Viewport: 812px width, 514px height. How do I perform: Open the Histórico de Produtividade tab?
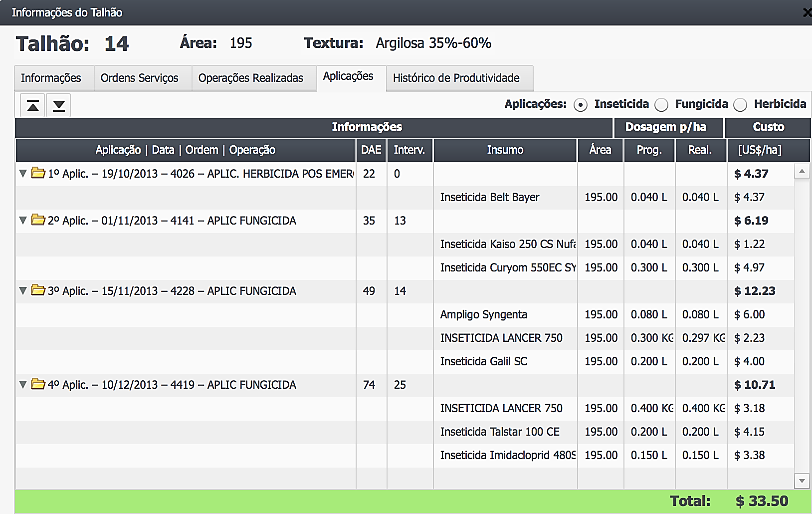(x=459, y=78)
